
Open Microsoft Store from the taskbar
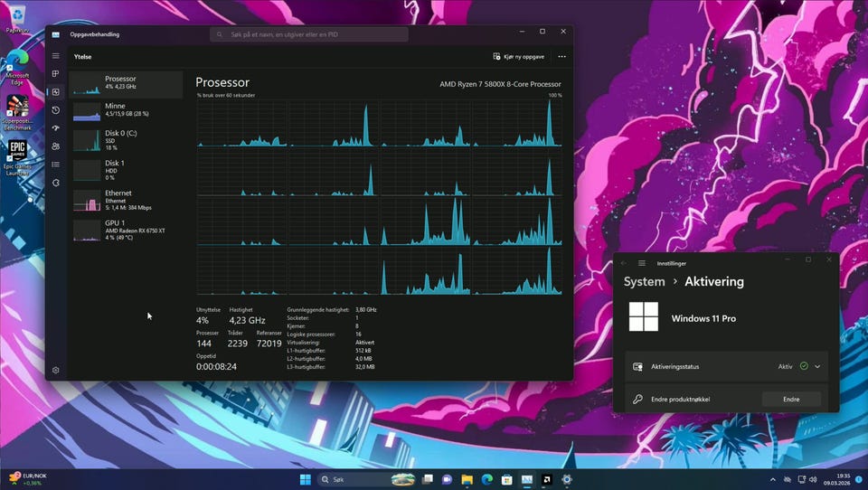pyautogui.click(x=506, y=479)
